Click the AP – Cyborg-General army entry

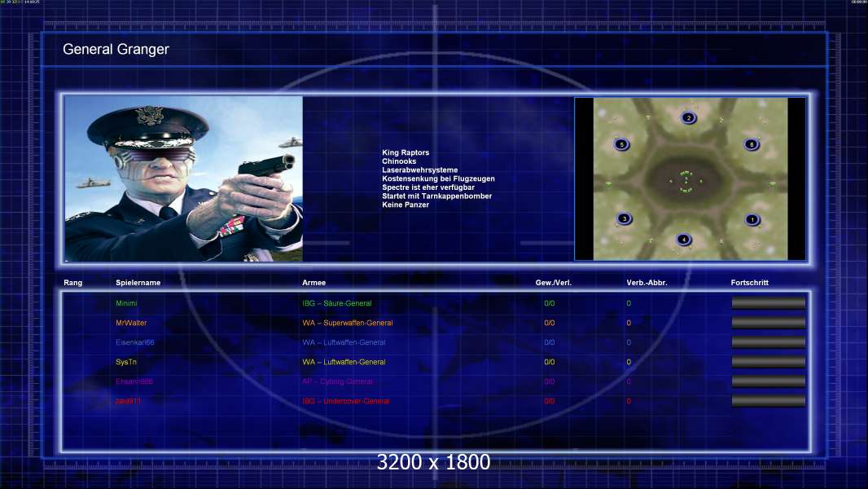337,381
